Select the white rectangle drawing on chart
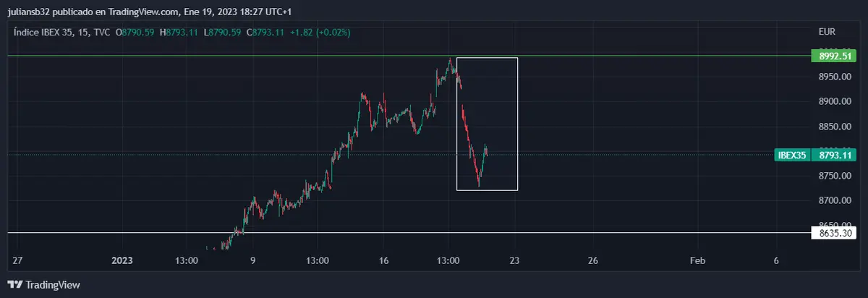Screen dimensions: 868x298 [518, 123]
